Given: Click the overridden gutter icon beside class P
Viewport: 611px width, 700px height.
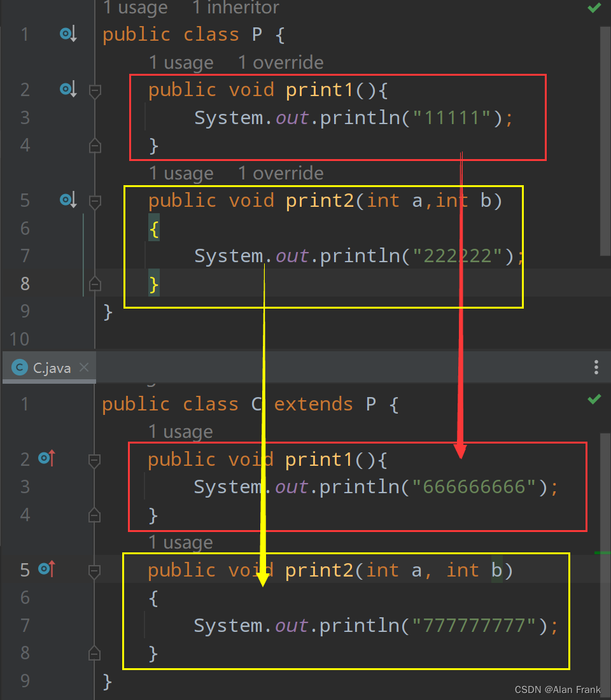Looking at the screenshot, I should coord(68,34).
